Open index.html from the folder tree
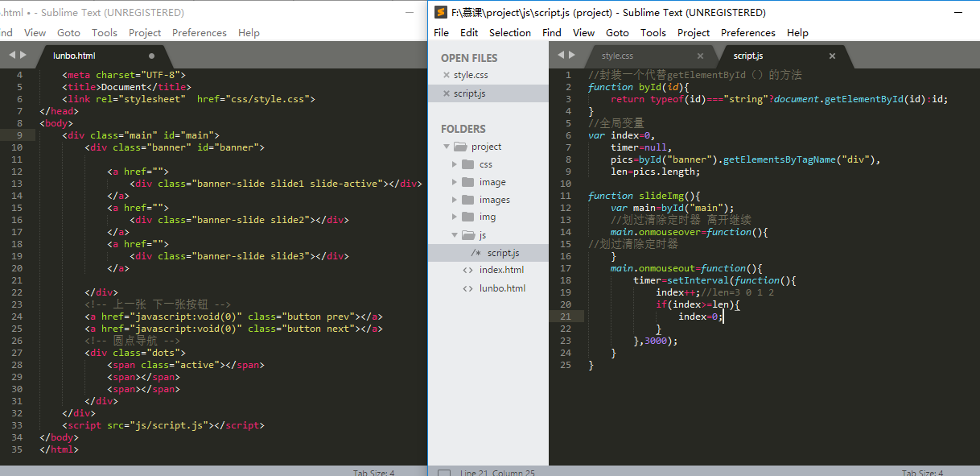980x476 pixels. tap(500, 271)
